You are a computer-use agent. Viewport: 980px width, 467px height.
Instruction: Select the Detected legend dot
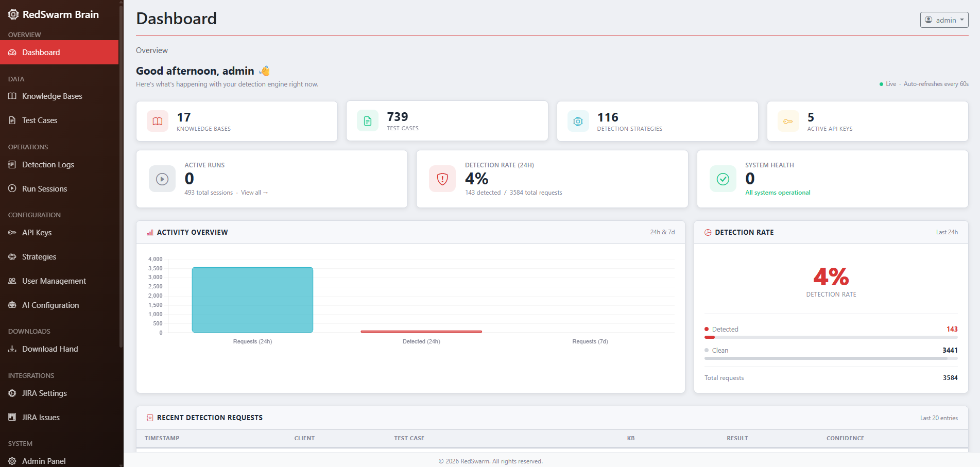coord(707,329)
